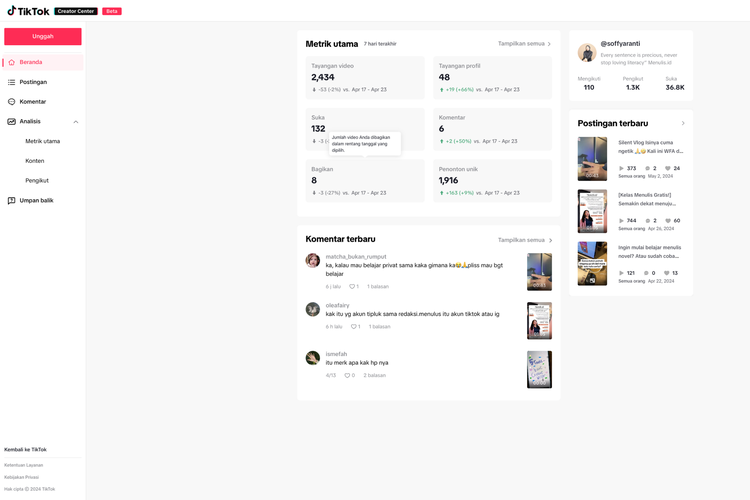750x500 pixels.
Task: Click the @soffyaranti profile avatar
Action: [x=587, y=52]
